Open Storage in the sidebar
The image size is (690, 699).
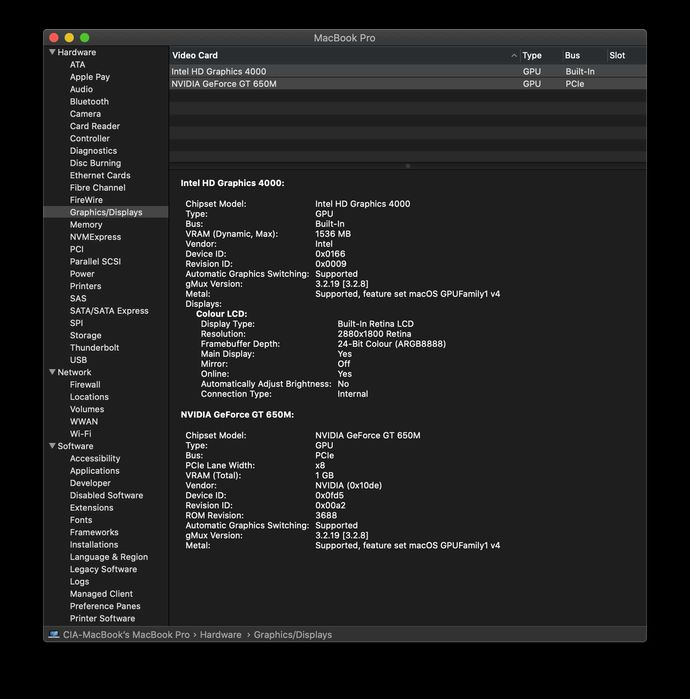point(86,335)
